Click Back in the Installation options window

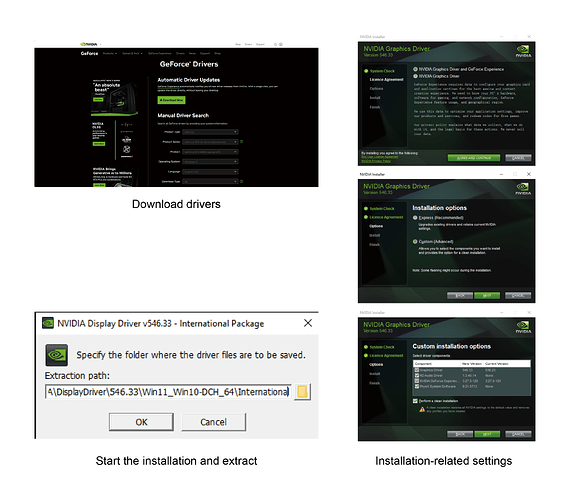pyautogui.click(x=460, y=295)
